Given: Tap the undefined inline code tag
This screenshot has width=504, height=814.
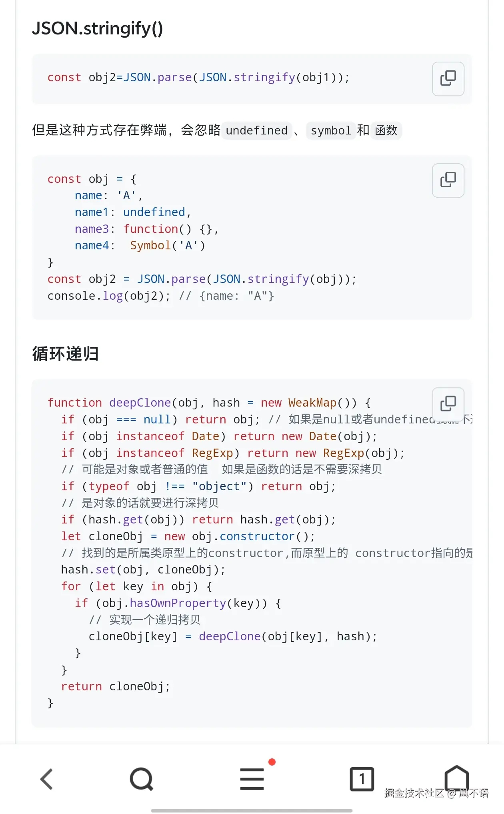Looking at the screenshot, I should [257, 130].
